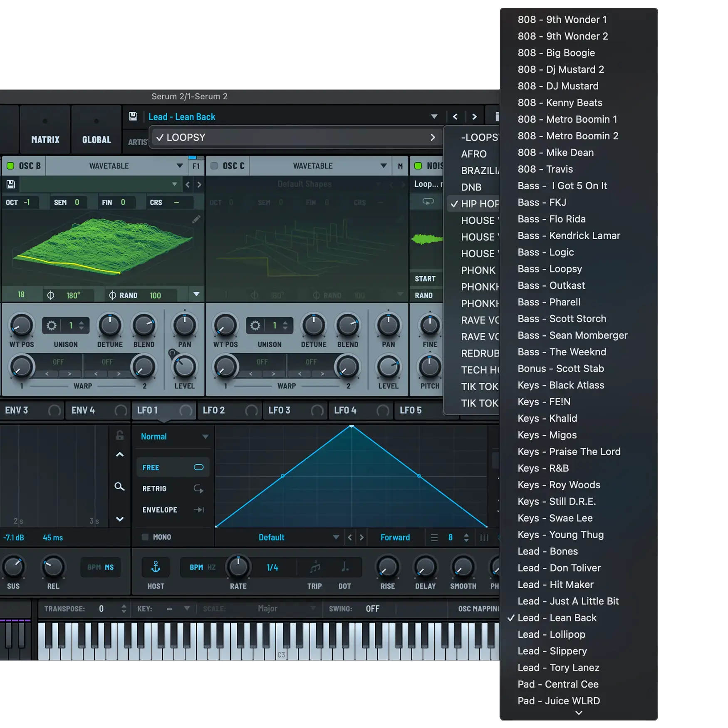The image size is (728, 728).
Task: Go to next preset using right arrow
Action: pyautogui.click(x=474, y=117)
